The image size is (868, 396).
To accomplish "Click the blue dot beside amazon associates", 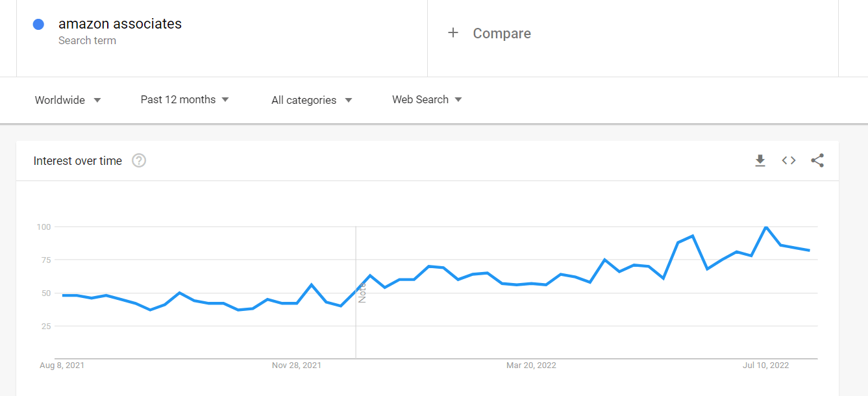I will [38, 24].
